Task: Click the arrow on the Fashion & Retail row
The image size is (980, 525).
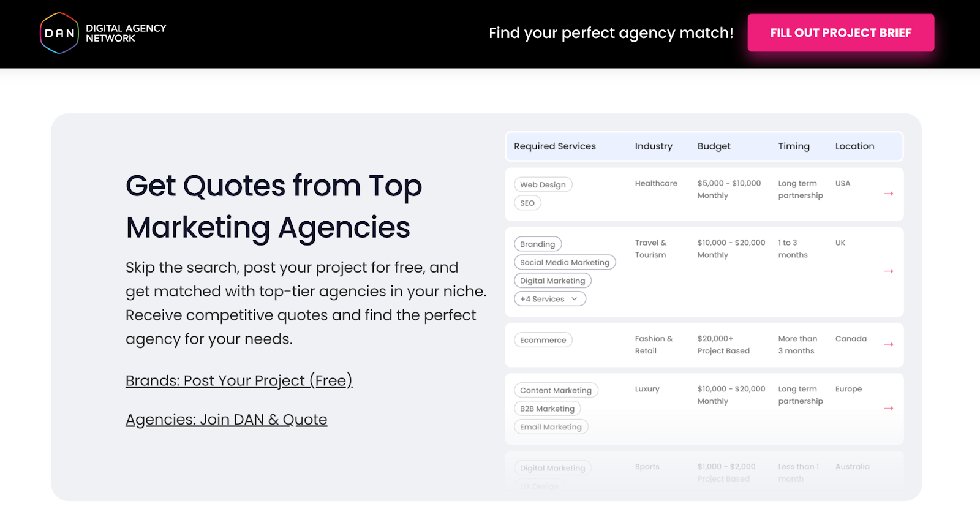Action: [x=889, y=344]
